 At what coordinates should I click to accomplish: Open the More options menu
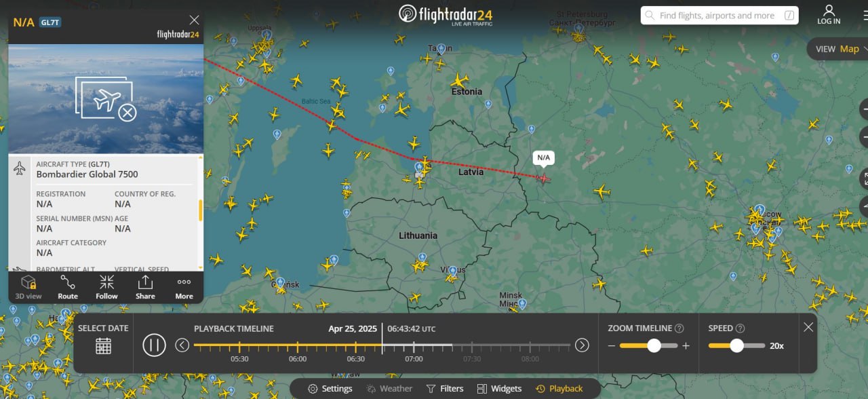pyautogui.click(x=184, y=287)
